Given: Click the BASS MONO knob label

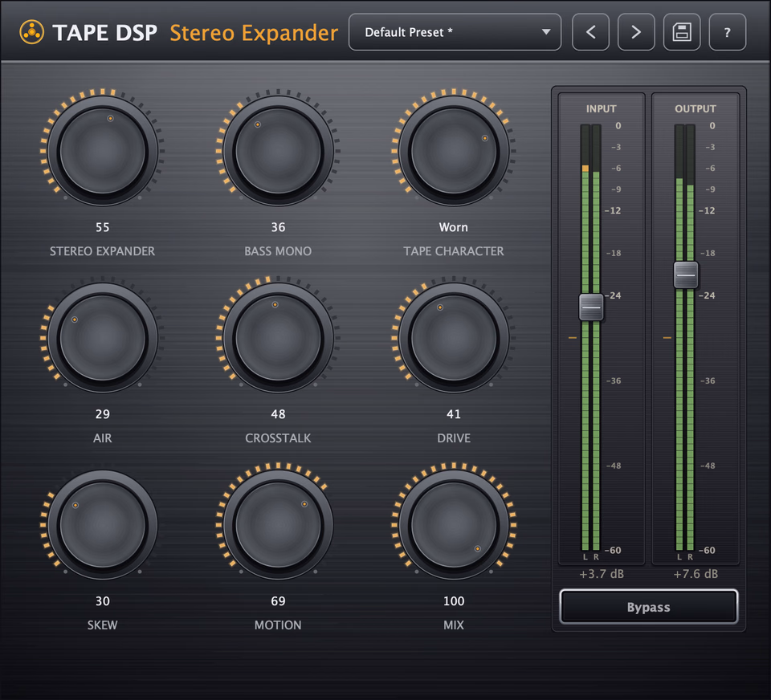Looking at the screenshot, I should coord(279,251).
